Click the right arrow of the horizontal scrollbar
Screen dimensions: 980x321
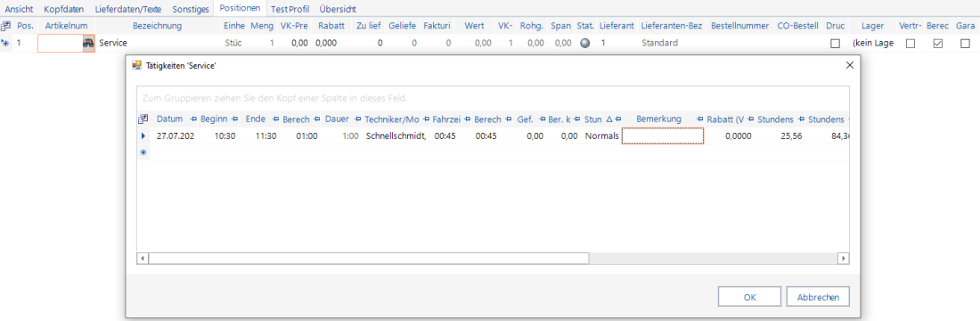tap(843, 258)
